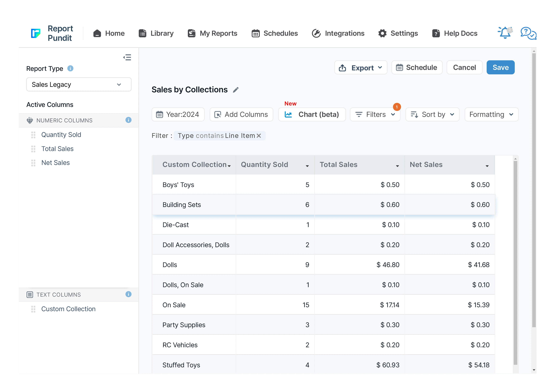Viewport: 555px width, 392px height.
Task: Click the pencil icon to rename report
Action: click(236, 90)
